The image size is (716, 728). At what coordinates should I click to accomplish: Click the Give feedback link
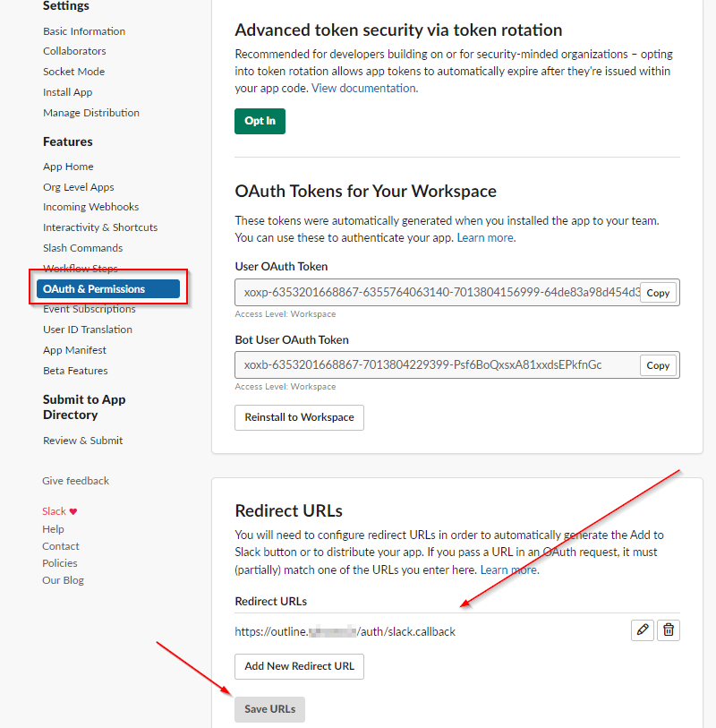[76, 481]
